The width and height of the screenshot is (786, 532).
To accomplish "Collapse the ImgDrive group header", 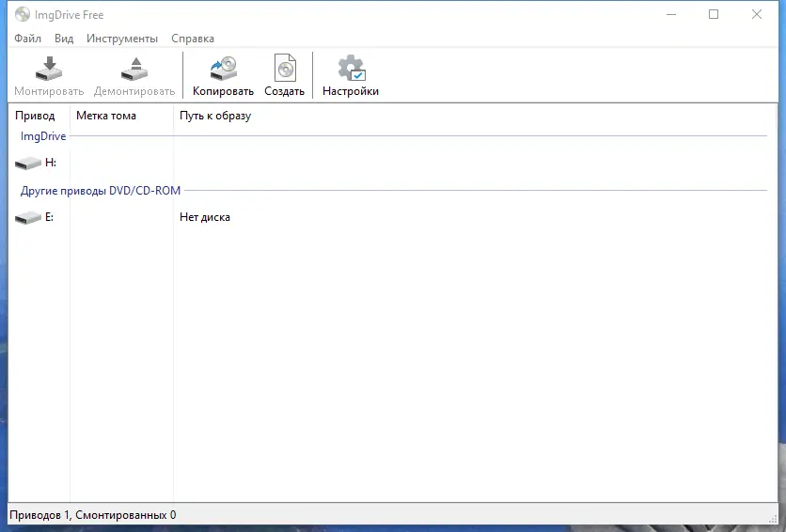I will tap(43, 136).
